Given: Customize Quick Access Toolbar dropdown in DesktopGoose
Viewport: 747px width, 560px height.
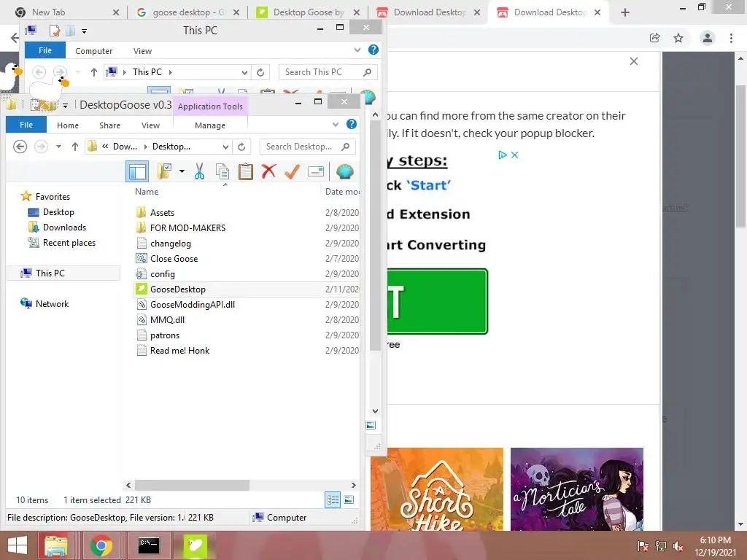Looking at the screenshot, I should point(65,105).
